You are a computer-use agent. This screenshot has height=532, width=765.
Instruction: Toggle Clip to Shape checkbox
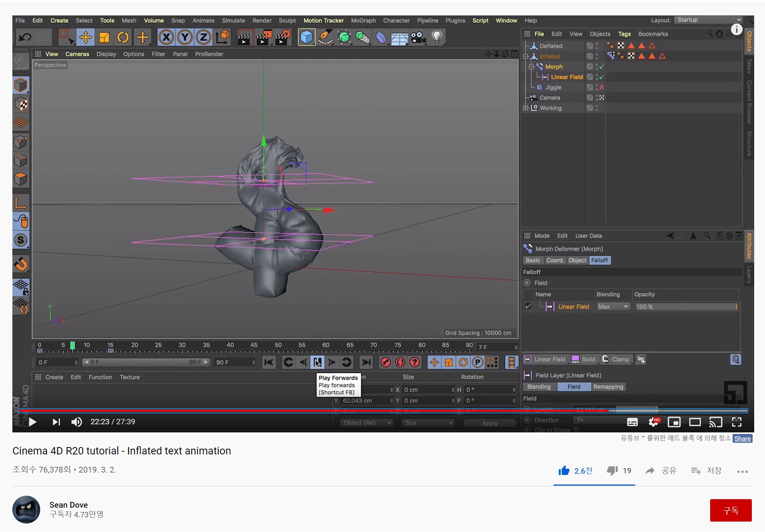(x=576, y=430)
